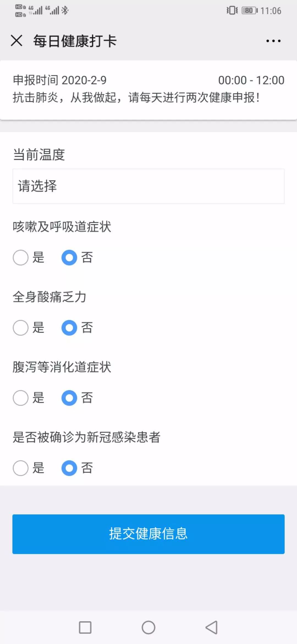This screenshot has height=644, width=297.
Task: Select 是 for 咳嗽及呼吸道症状
Action: [21, 258]
